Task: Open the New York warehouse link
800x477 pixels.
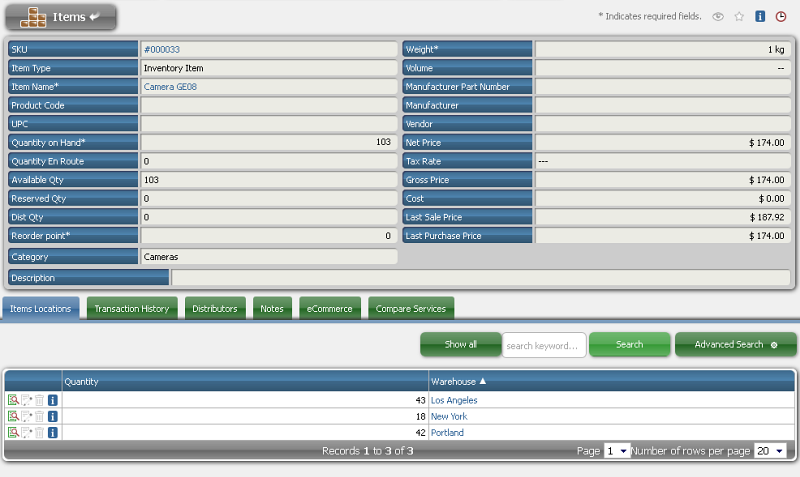Action: [x=449, y=416]
